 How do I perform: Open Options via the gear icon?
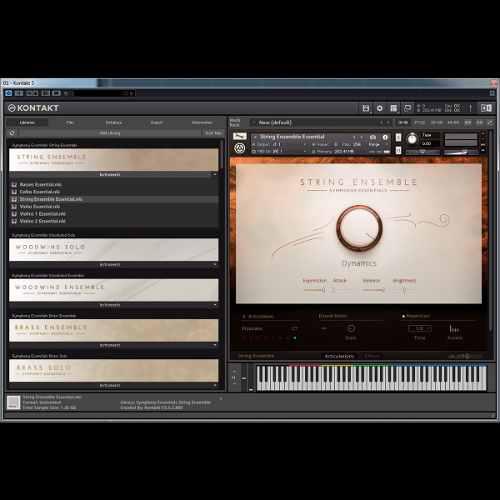(x=379, y=108)
